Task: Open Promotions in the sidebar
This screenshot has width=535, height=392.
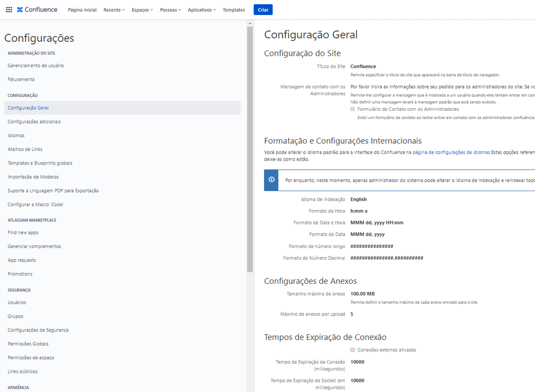Action: click(x=20, y=274)
